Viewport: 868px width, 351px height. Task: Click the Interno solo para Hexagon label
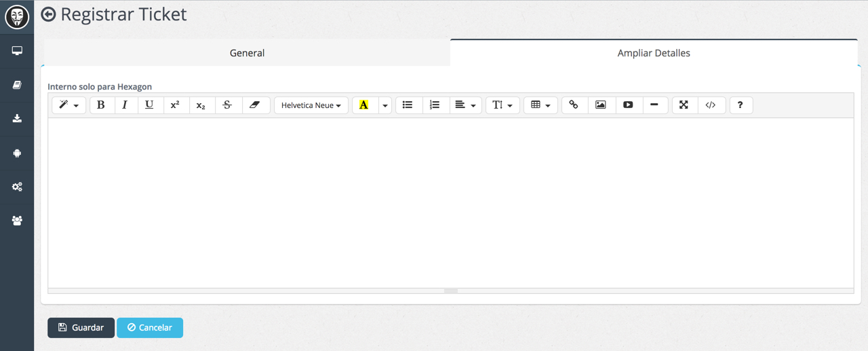point(100,87)
